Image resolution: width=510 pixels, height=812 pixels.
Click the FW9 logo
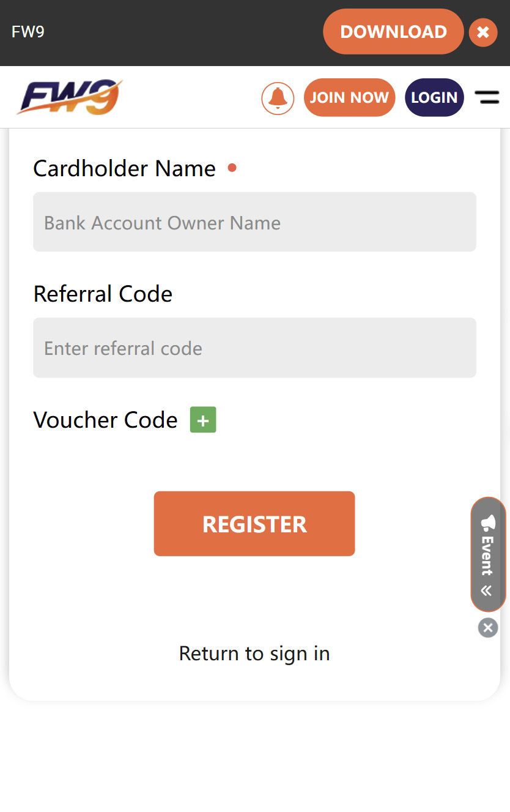68,97
